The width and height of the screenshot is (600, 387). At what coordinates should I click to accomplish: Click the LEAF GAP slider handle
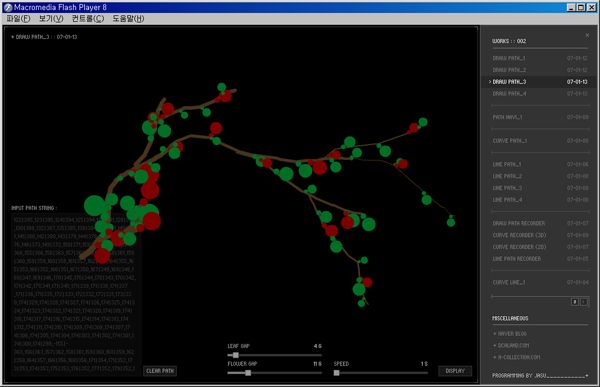[236, 355]
